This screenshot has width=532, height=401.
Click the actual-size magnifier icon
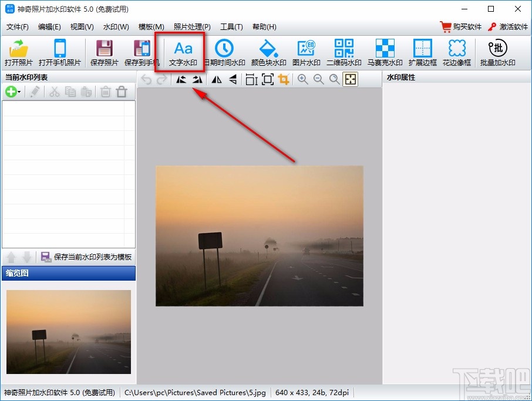(x=335, y=79)
